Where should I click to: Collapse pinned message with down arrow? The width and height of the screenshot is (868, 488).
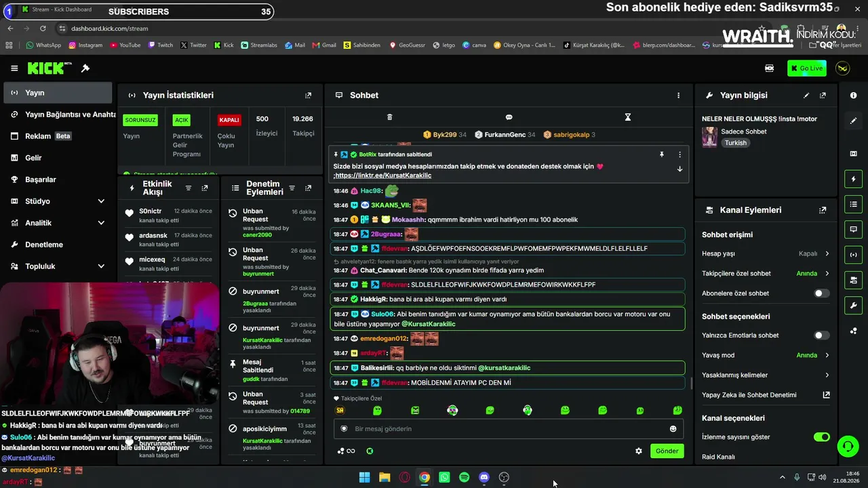pos(679,169)
